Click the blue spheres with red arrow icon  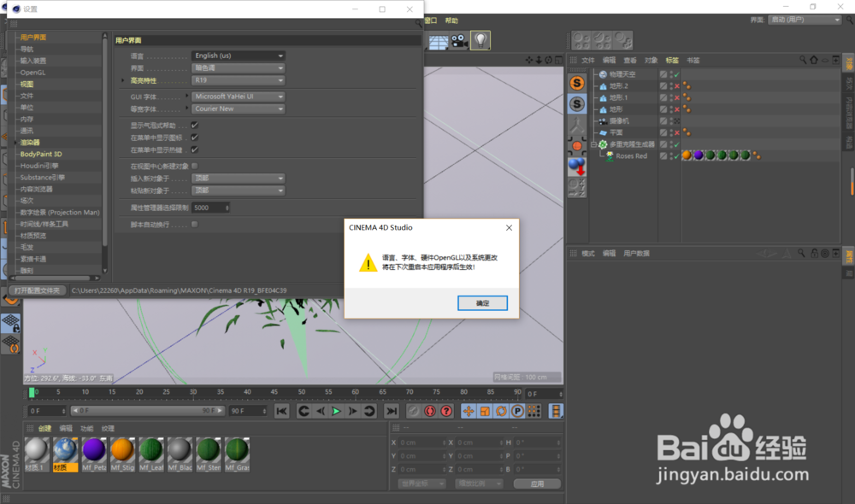[x=577, y=166]
